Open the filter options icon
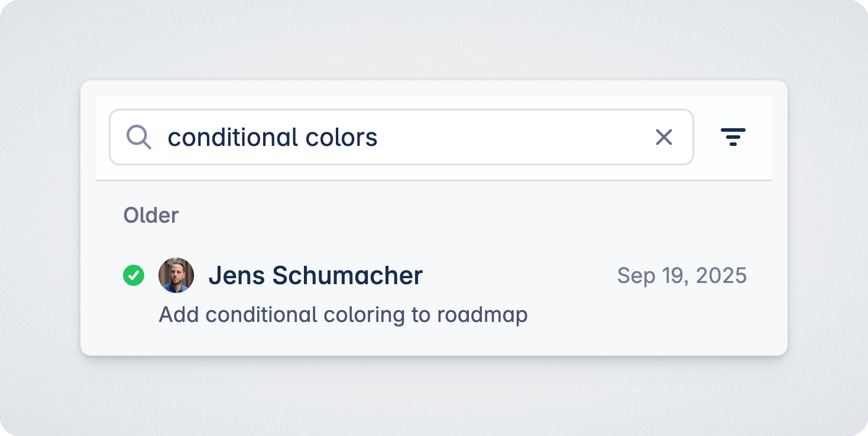Screen dimensions: 868x436 pyautogui.click(x=733, y=137)
